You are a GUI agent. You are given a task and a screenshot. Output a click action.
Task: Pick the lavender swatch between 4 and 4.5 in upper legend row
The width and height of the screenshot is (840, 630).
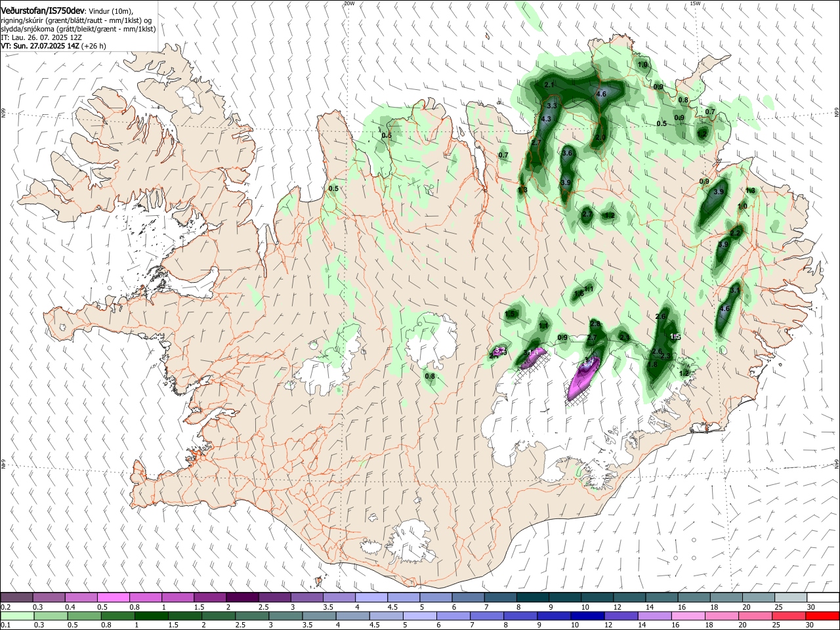tap(371, 598)
